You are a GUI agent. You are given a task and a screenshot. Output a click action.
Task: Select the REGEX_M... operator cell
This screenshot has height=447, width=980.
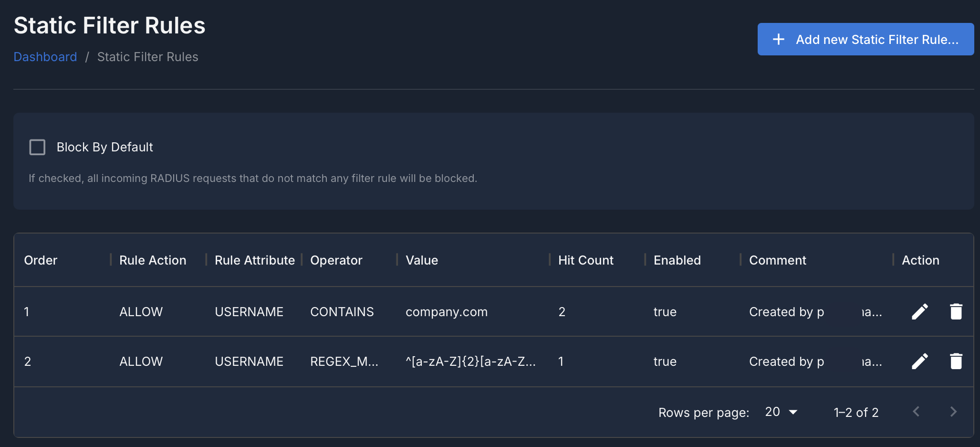click(344, 362)
